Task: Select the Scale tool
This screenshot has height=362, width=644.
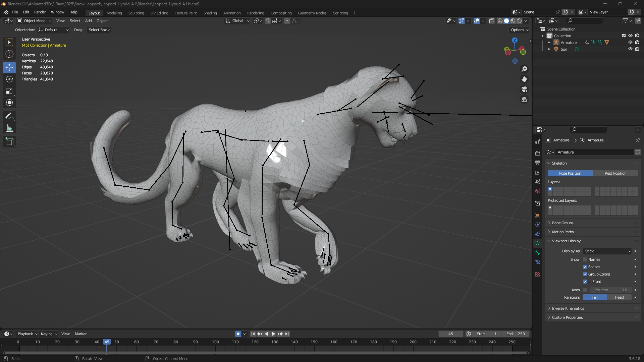Action: pos(9,91)
